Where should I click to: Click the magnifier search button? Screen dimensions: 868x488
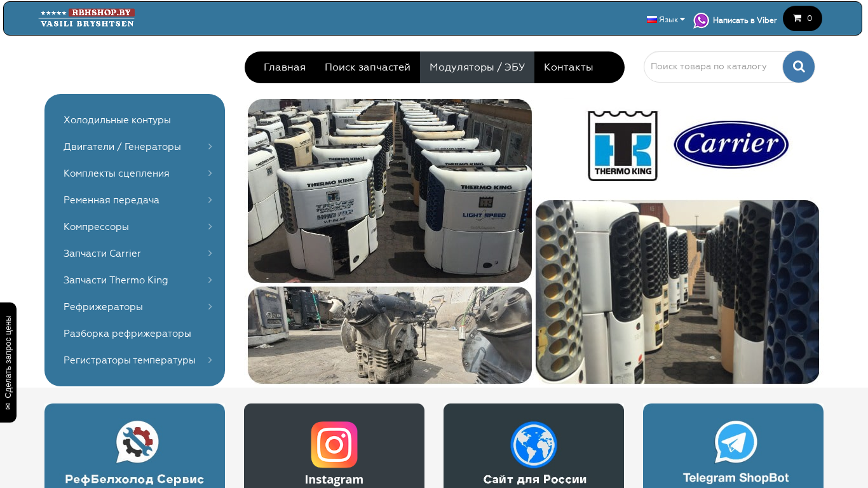point(799,67)
